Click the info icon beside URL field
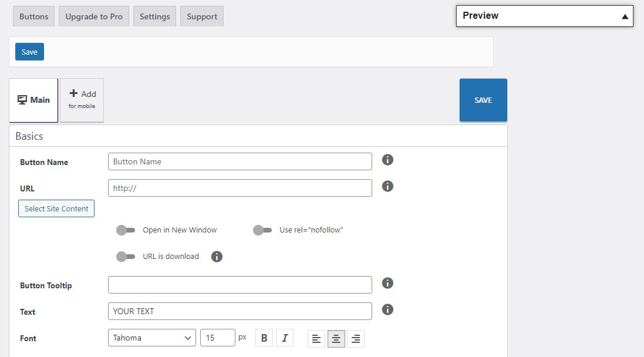 (x=387, y=186)
